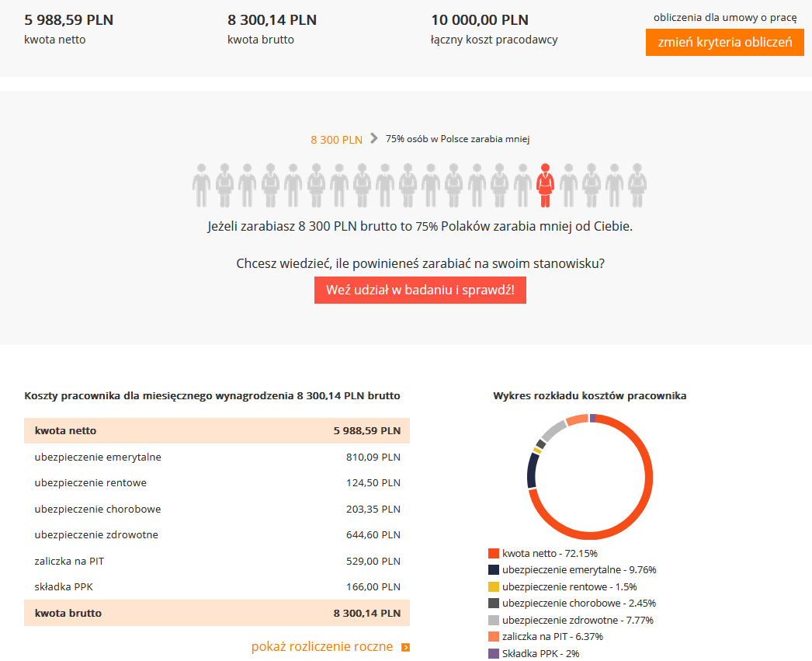Click the 'kwota brutto' table row label

pos(68,613)
